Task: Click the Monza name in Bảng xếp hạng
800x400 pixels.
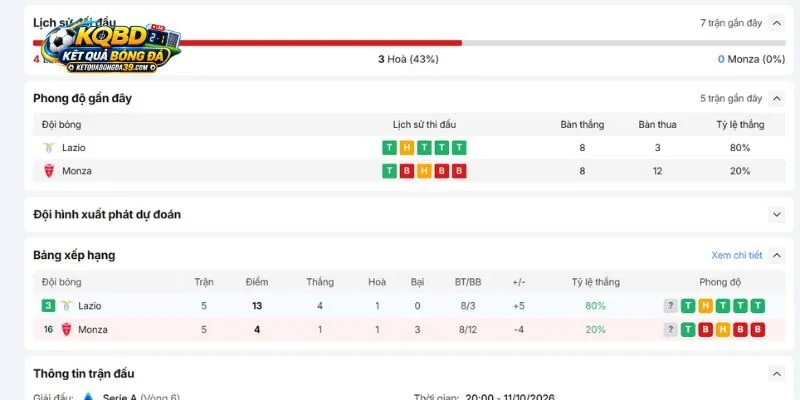Action: pyautogui.click(x=93, y=330)
